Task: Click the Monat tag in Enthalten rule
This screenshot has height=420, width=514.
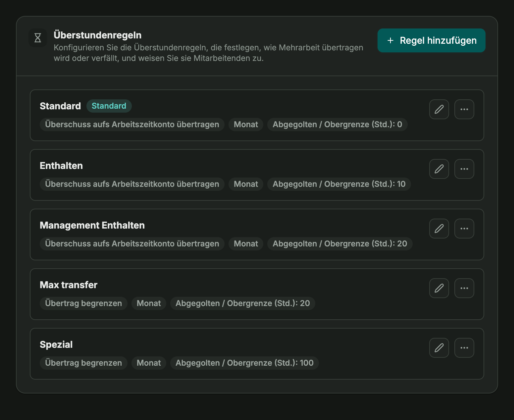Action: pos(246,184)
